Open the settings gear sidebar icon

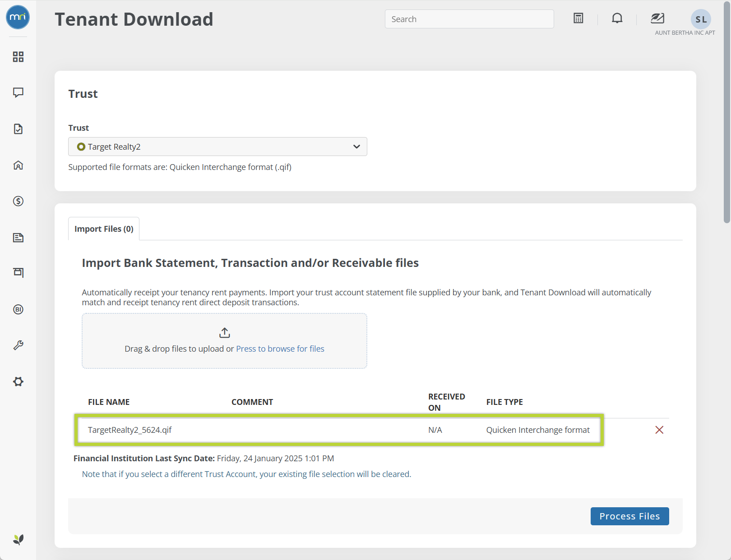pos(18,381)
